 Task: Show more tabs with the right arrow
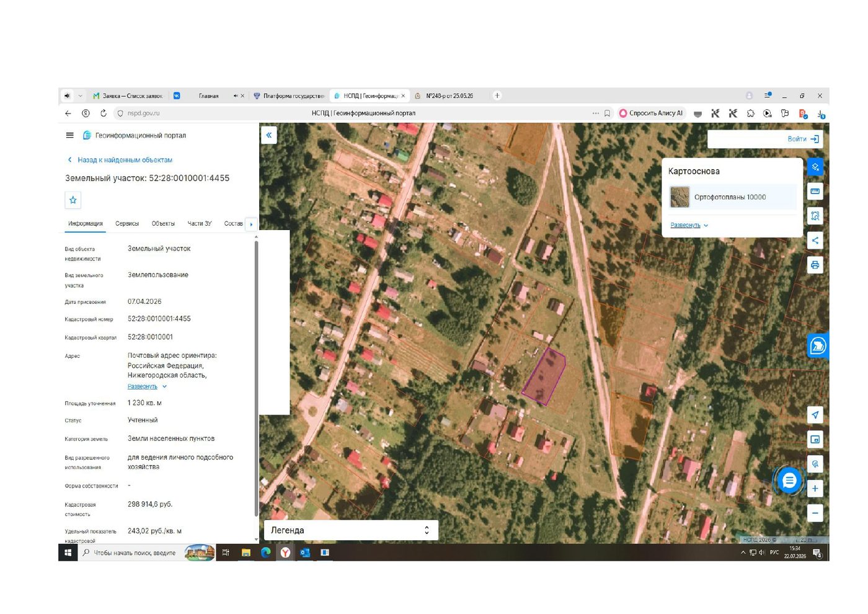point(251,224)
